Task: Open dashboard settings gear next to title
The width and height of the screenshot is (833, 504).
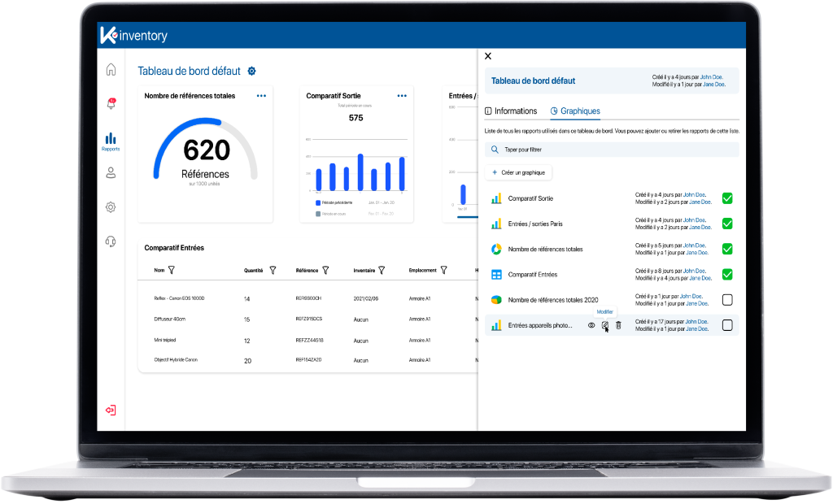Action: [252, 72]
